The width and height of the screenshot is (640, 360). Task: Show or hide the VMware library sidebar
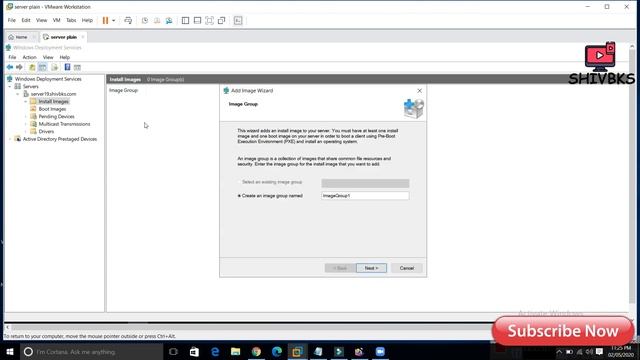click(x=185, y=20)
